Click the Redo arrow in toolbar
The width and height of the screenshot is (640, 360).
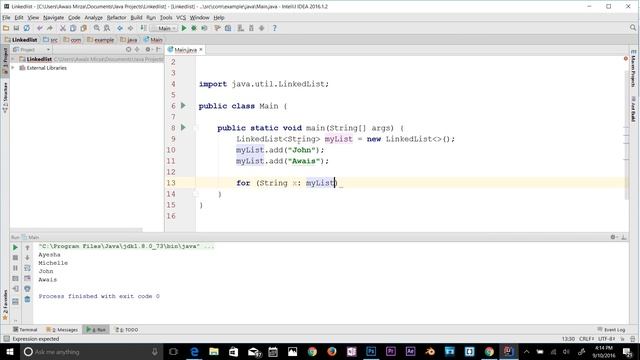(50, 28)
